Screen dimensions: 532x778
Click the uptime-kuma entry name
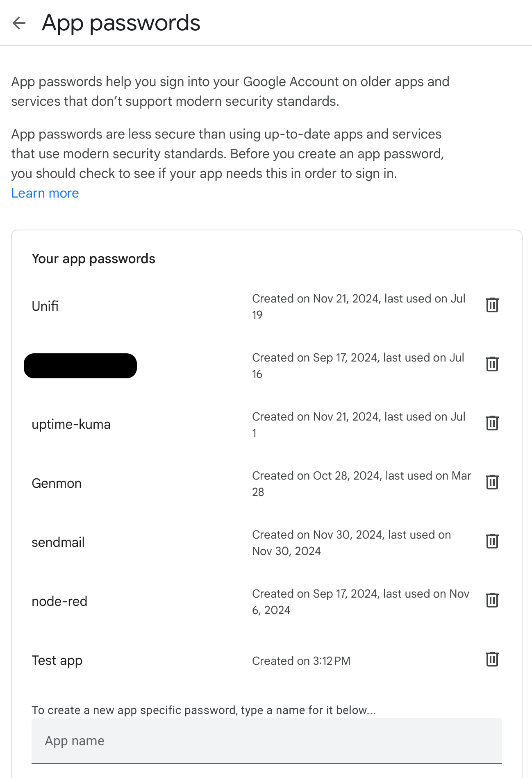click(x=71, y=424)
